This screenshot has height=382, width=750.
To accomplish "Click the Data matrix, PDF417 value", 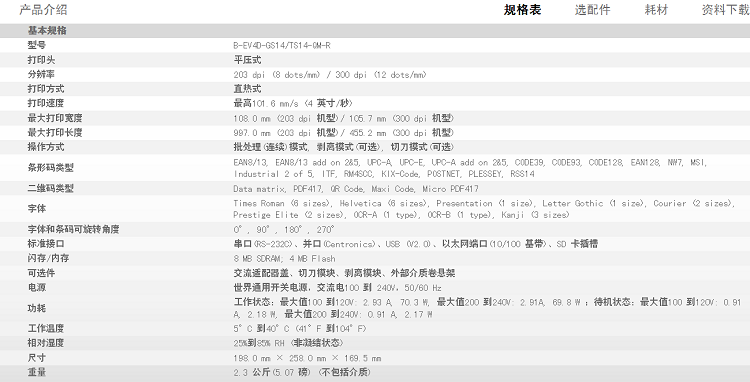I will click(356, 189).
